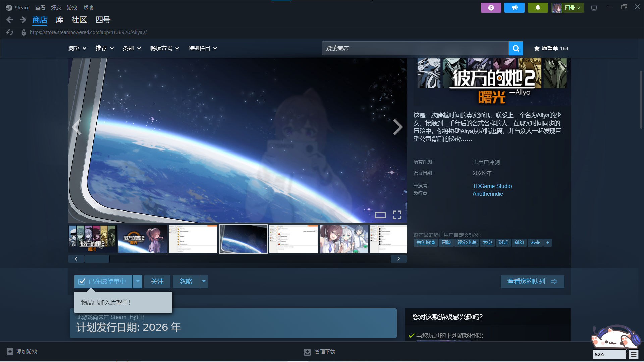Open the 查看 menu
The image size is (644, 362).
pos(40,8)
